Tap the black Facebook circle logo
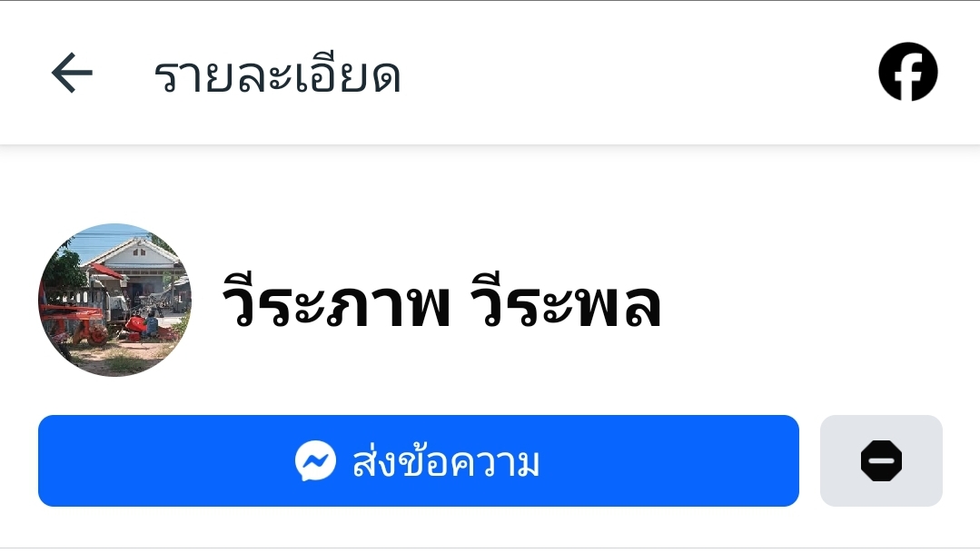Image resolution: width=980 pixels, height=553 pixels. [907, 72]
